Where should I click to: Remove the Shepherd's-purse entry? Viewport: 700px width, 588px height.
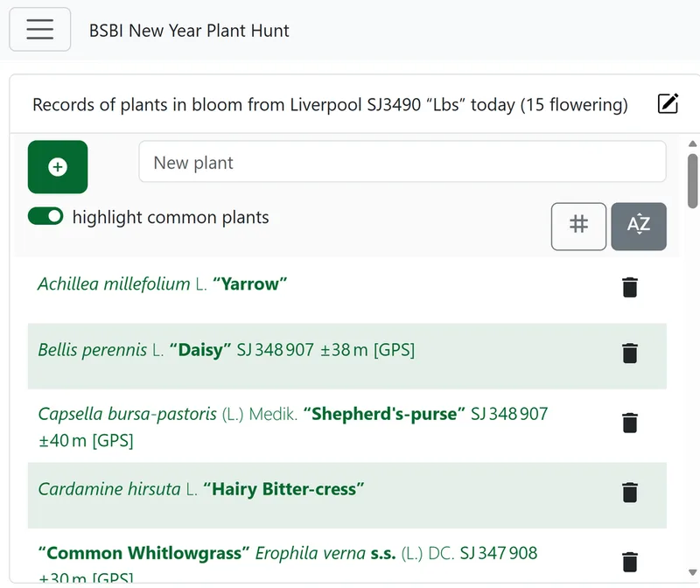630,423
